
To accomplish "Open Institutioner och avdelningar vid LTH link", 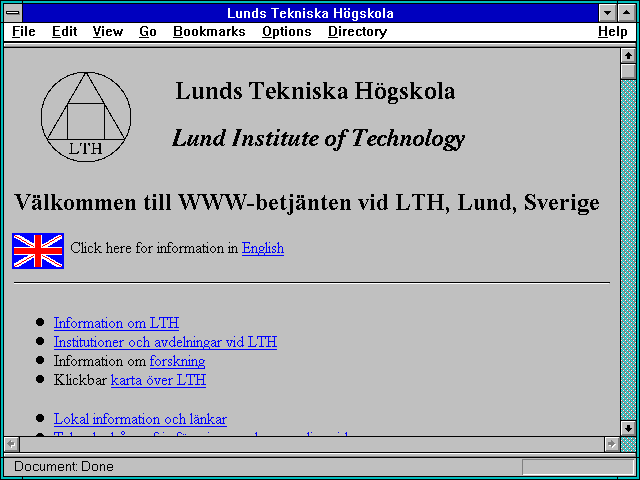I will 165,342.
